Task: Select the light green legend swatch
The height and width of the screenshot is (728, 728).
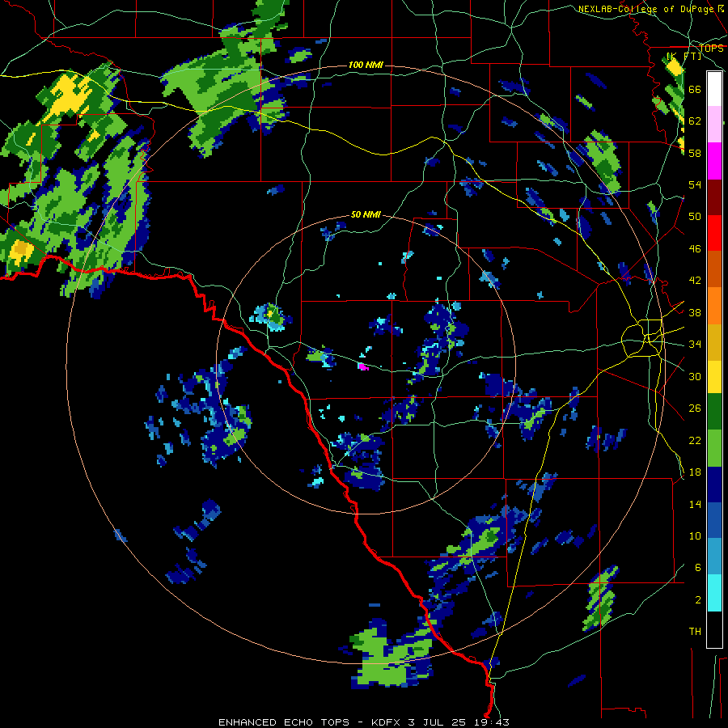Action: click(x=714, y=448)
